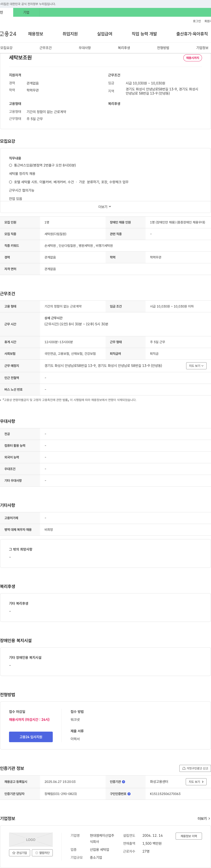Open 더보기 link in 기업정보 section
This screenshot has width=211, height=868.
(x=204, y=819)
